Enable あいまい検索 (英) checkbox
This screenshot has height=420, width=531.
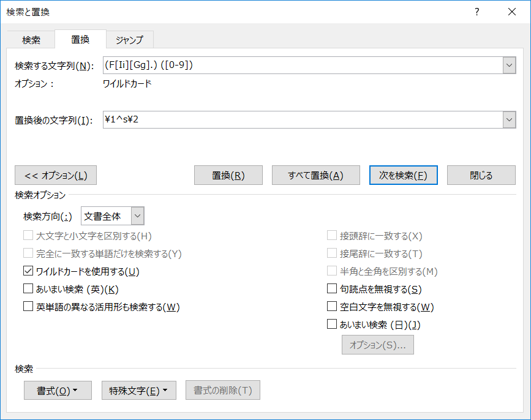pos(28,289)
